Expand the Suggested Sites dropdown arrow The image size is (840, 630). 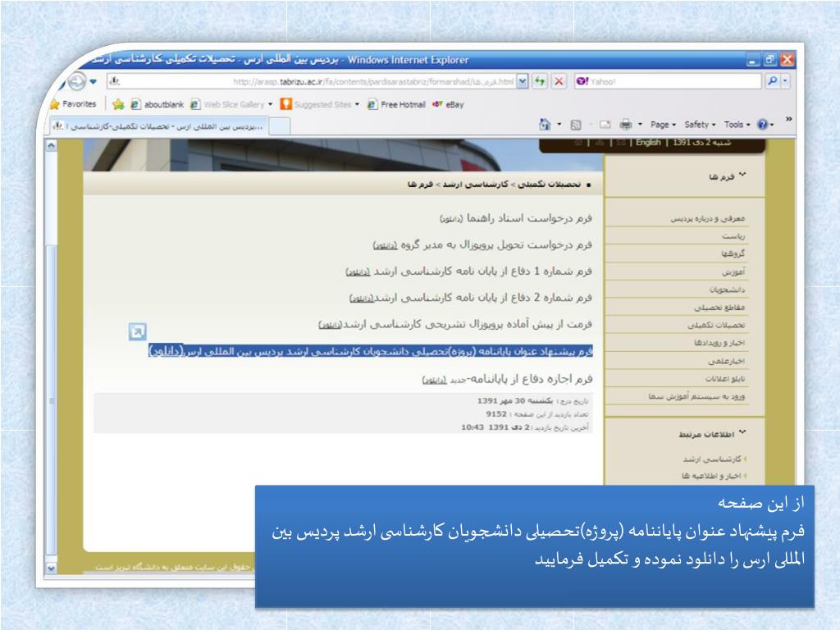click(x=358, y=104)
